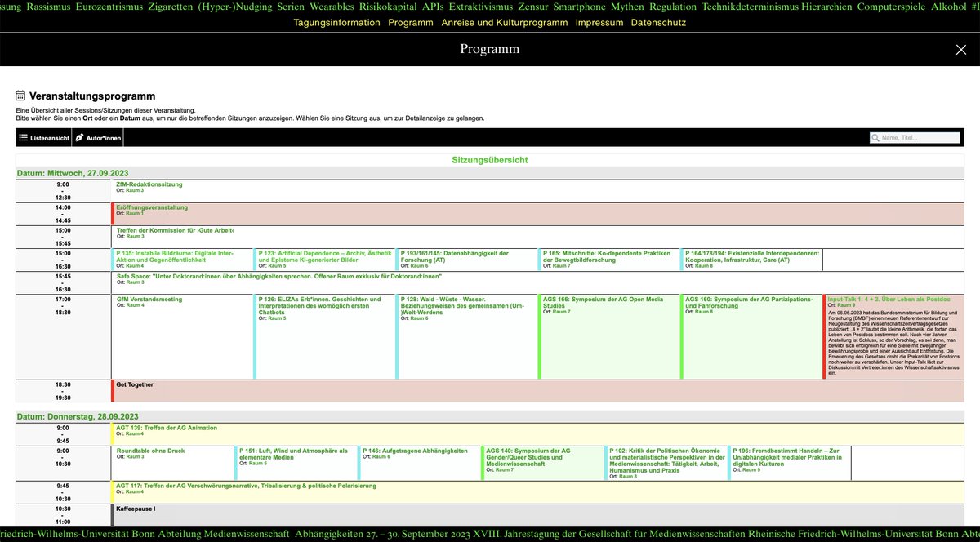Go to Impressum page

pos(599,22)
